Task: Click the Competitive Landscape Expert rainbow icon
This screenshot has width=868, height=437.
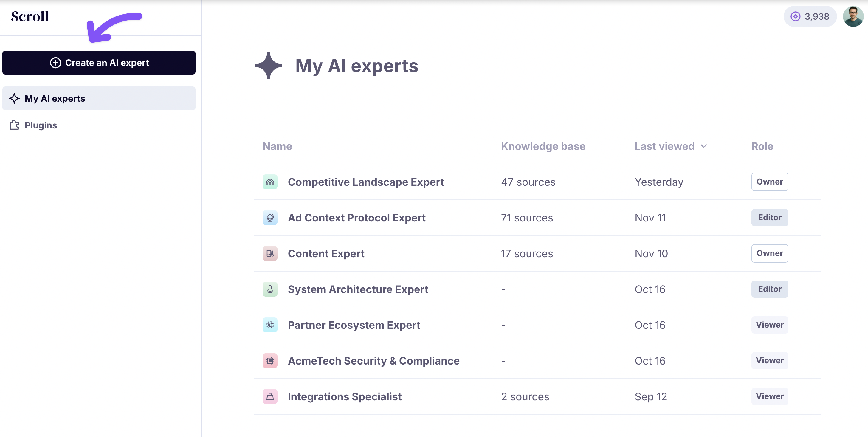Action: [270, 182]
